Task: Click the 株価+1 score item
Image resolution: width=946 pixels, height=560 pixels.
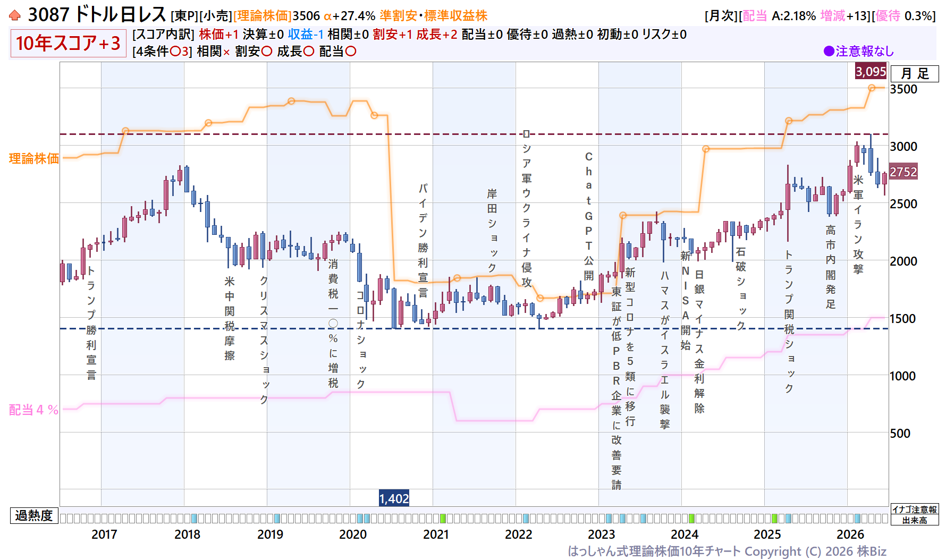Action: pyautogui.click(x=219, y=35)
